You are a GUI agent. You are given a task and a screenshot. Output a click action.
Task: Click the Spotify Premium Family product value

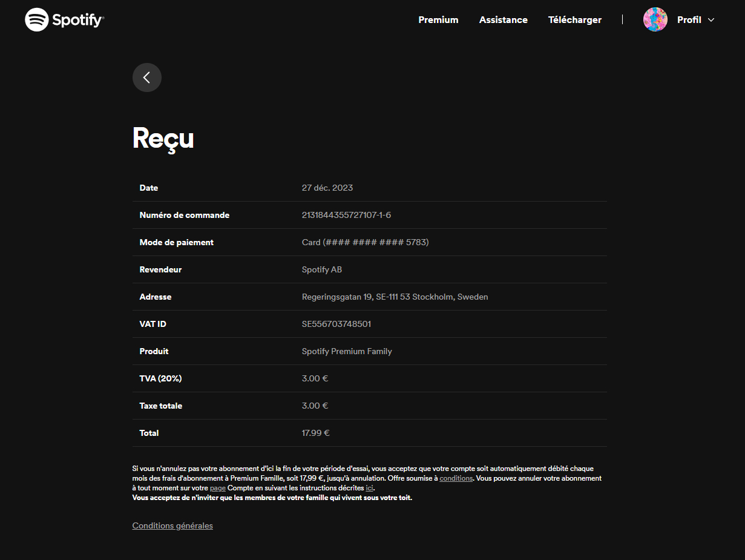point(347,351)
